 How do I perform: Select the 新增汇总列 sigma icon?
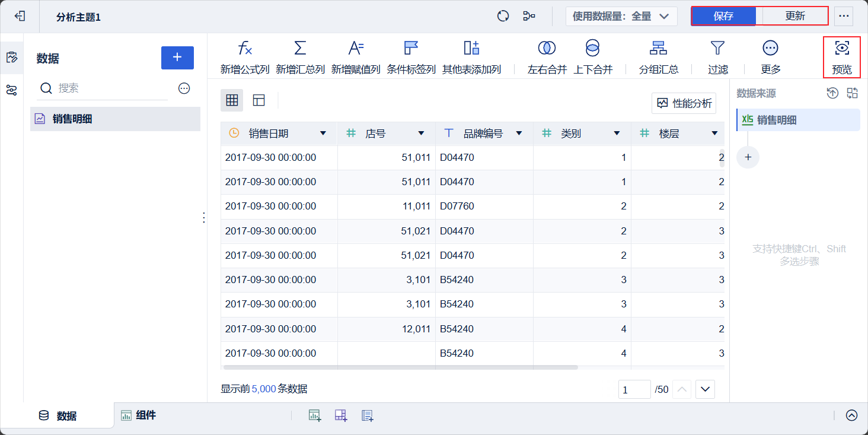click(300, 48)
